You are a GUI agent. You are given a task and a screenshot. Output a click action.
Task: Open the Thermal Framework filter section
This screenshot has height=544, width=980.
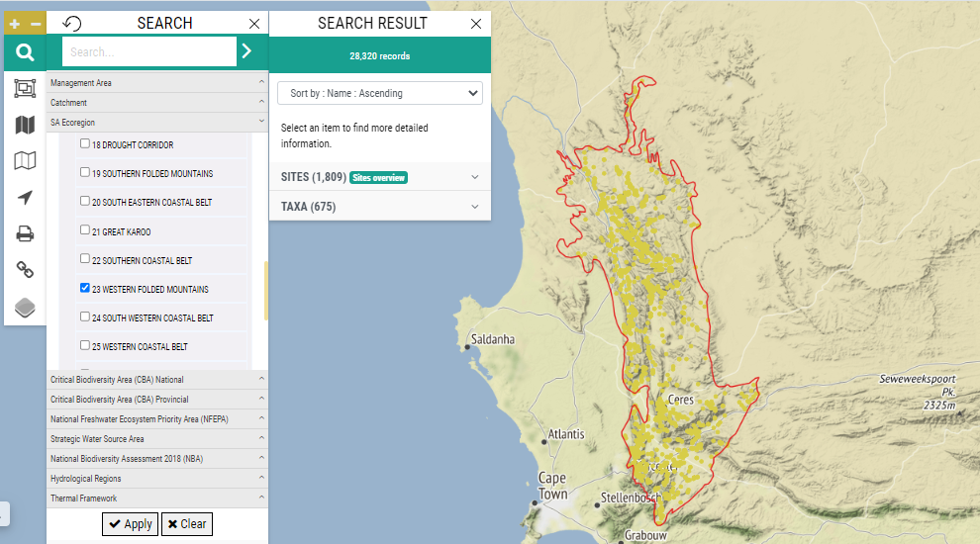157,499
